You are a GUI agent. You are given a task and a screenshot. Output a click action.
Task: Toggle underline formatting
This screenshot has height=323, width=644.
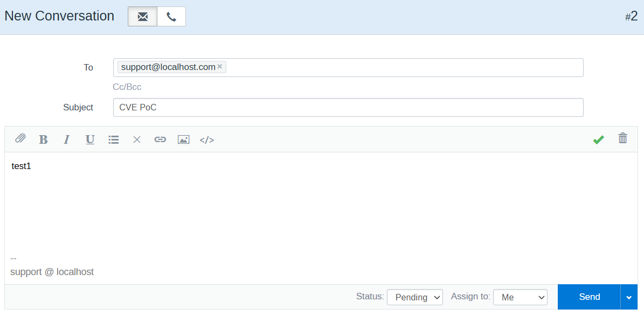coord(89,139)
